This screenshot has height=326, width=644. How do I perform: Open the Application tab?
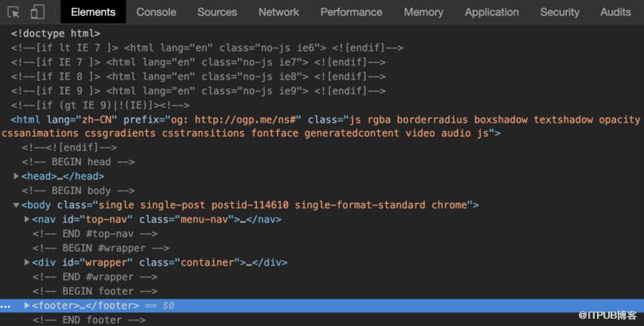[x=491, y=12]
